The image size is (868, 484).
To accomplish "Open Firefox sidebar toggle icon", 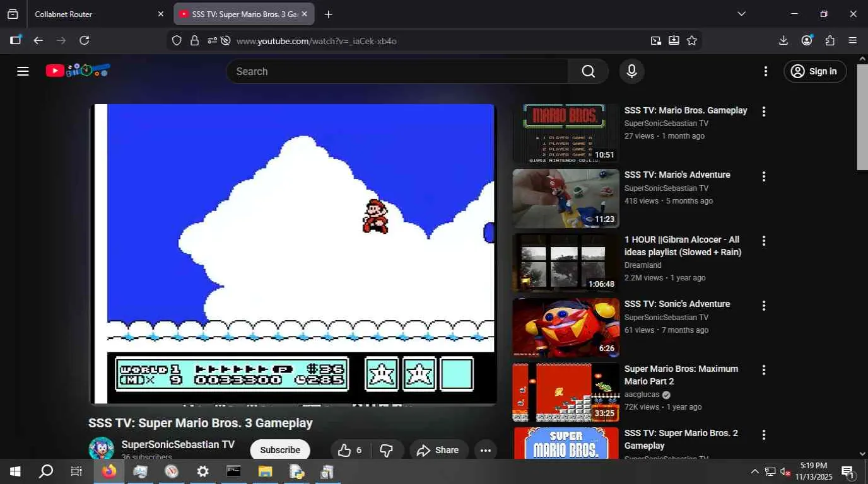I will [x=16, y=40].
